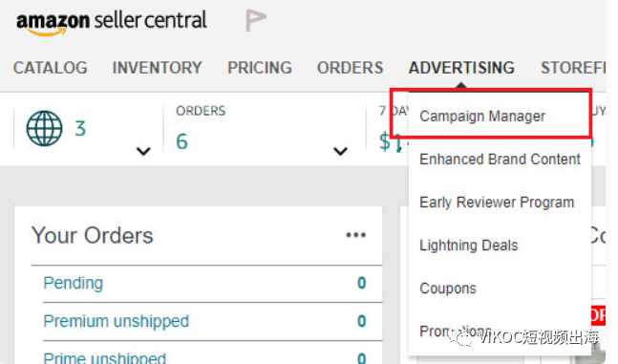Select Campaign Manager from the dropdown

(x=482, y=116)
